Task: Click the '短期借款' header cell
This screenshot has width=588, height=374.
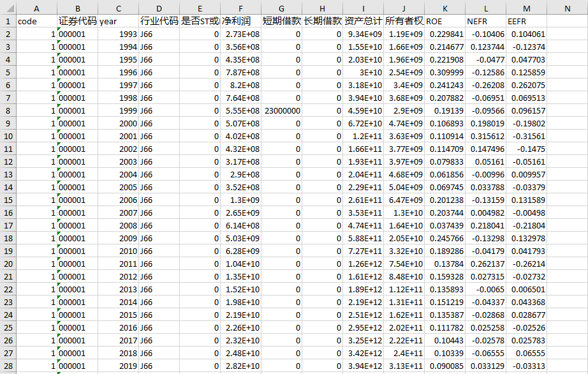Action: click(281, 22)
